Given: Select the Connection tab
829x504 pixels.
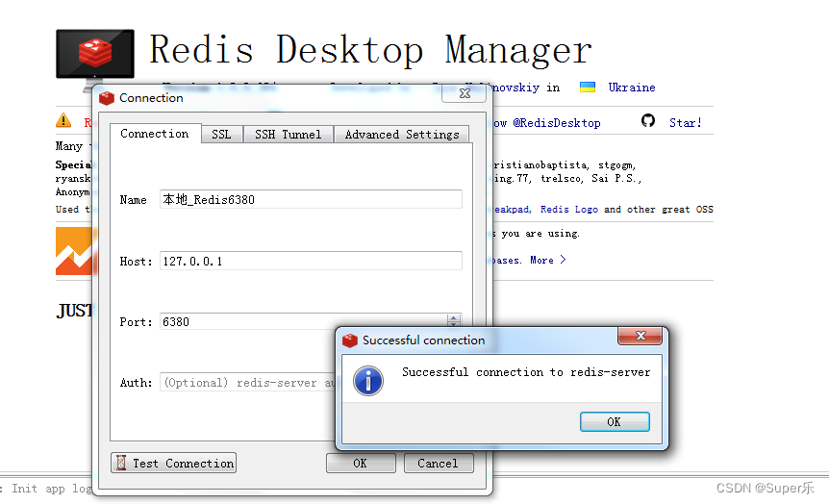Looking at the screenshot, I should [x=155, y=134].
